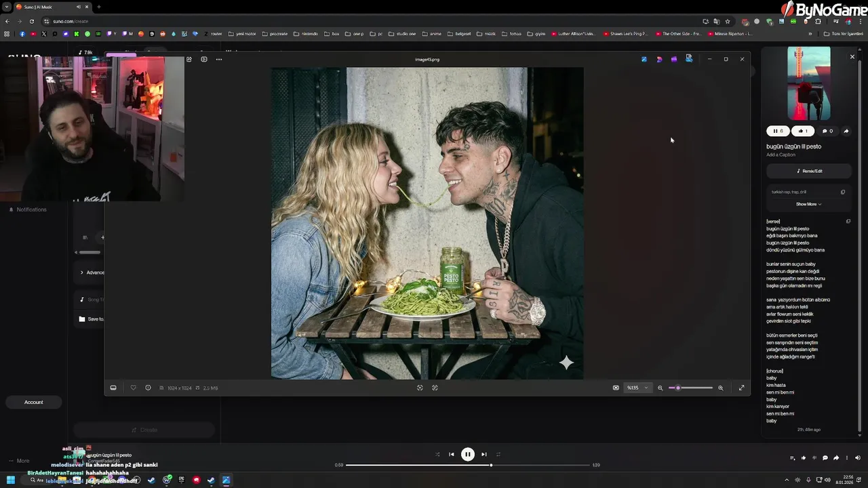This screenshot has height=488, width=868.
Task: Open the three-dots menu in photo viewer
Action: pos(219,60)
